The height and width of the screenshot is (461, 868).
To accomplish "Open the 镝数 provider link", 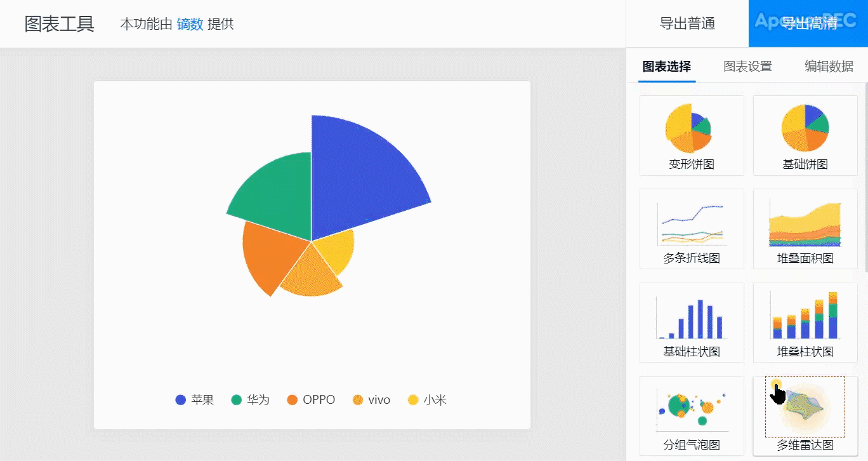I will click(x=190, y=24).
